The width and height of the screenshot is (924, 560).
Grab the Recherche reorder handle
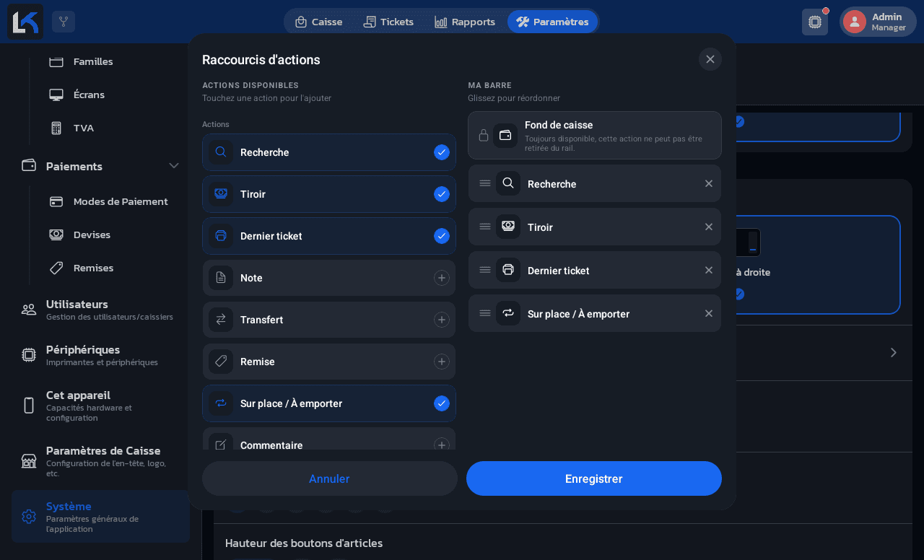(485, 183)
